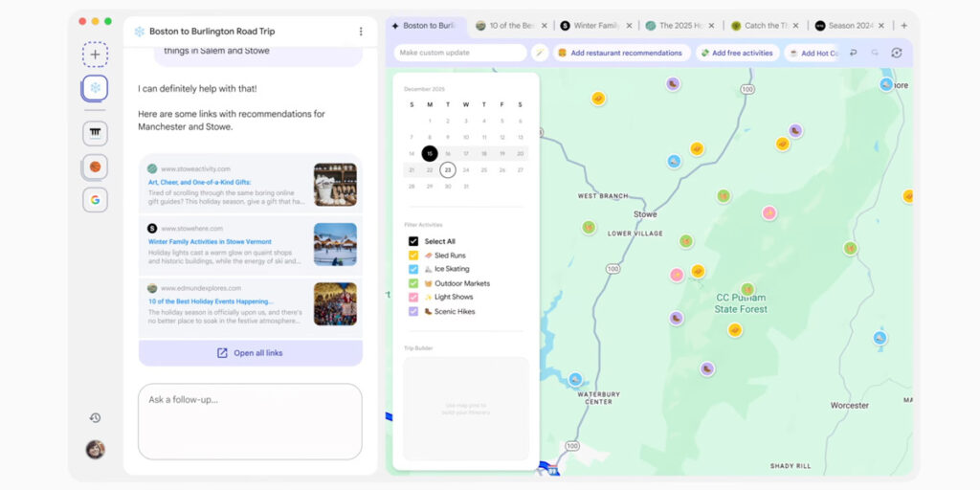Click the plus new-chat icon in the sidebar
Image resolution: width=980 pixels, height=490 pixels.
click(95, 55)
